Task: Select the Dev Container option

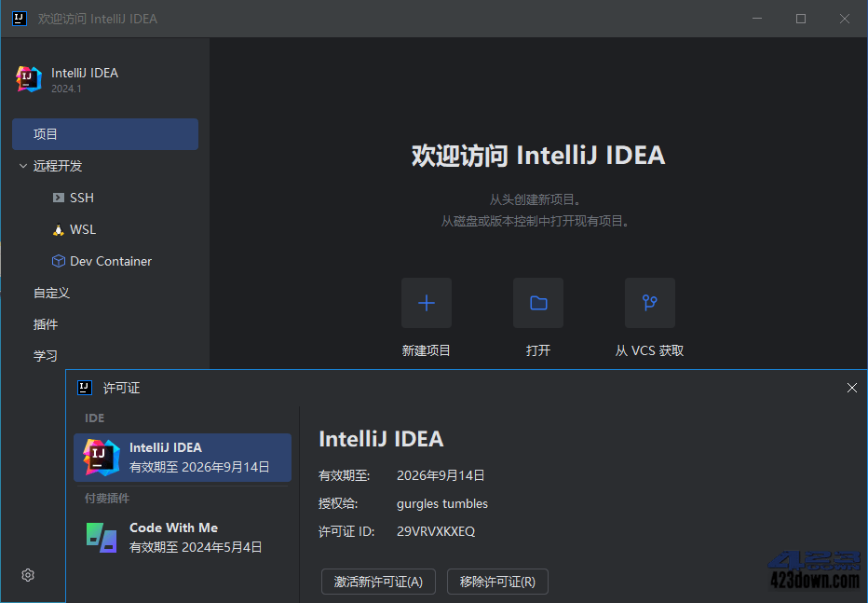Action: [102, 260]
